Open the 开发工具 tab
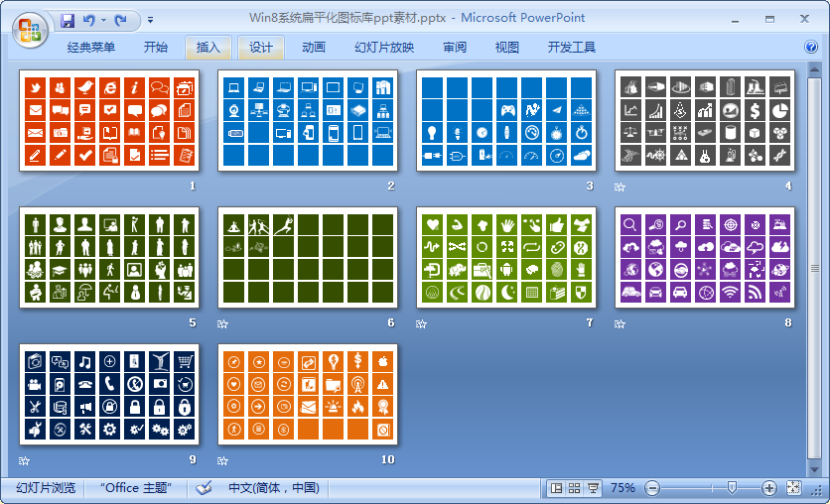 click(x=571, y=48)
